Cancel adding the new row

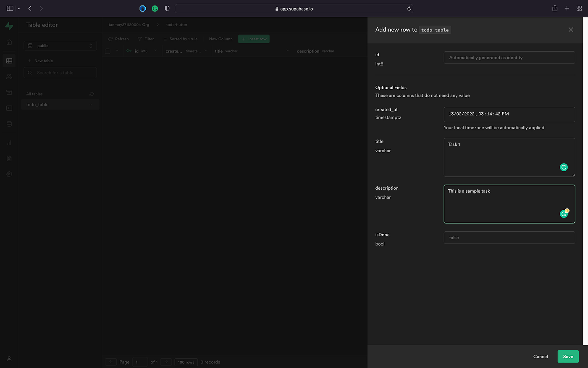point(541,356)
